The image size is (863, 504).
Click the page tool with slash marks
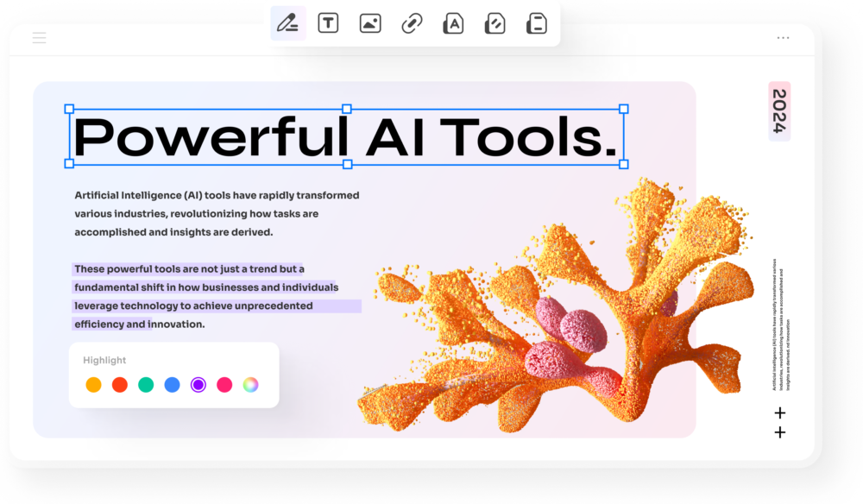(x=494, y=24)
